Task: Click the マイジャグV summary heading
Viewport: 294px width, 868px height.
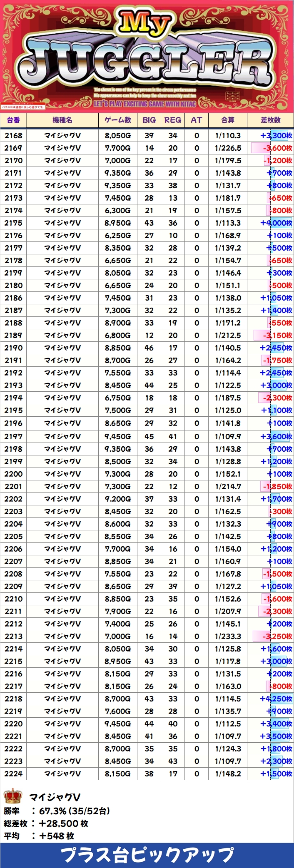Action: point(55,797)
